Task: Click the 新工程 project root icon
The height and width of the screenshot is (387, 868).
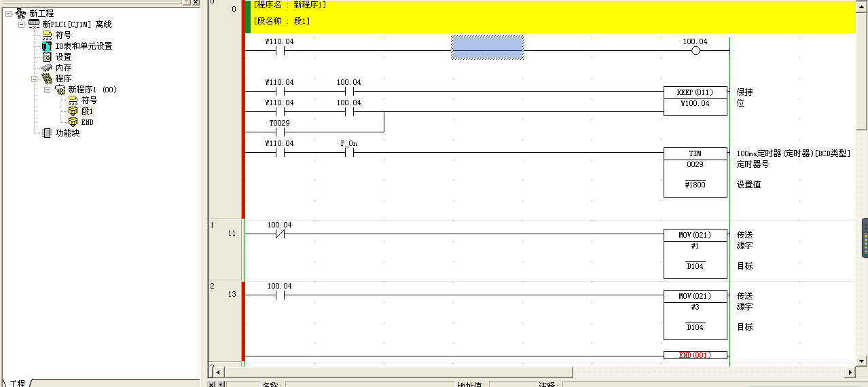Action: pyautogui.click(x=21, y=14)
